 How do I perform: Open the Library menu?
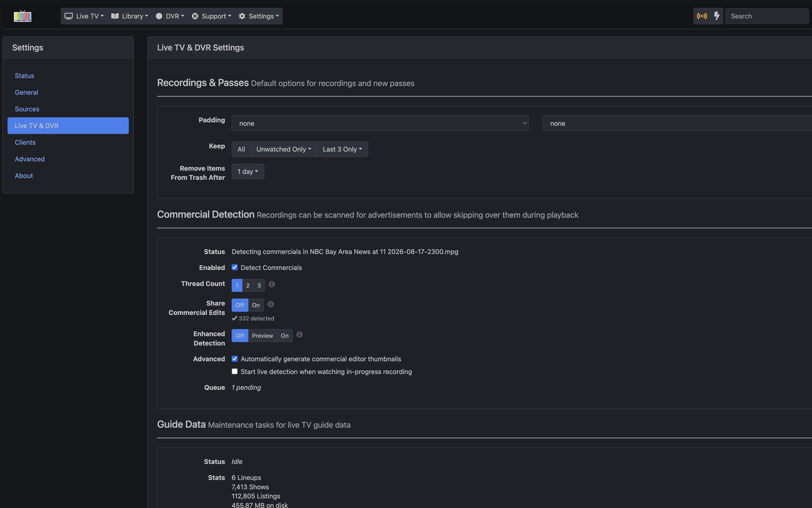pyautogui.click(x=130, y=16)
